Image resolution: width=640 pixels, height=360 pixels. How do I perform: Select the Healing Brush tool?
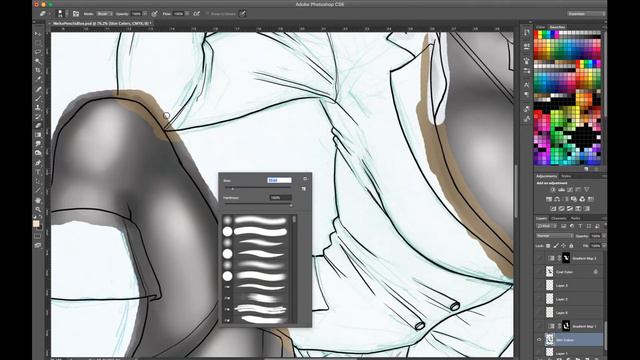pyautogui.click(x=38, y=89)
